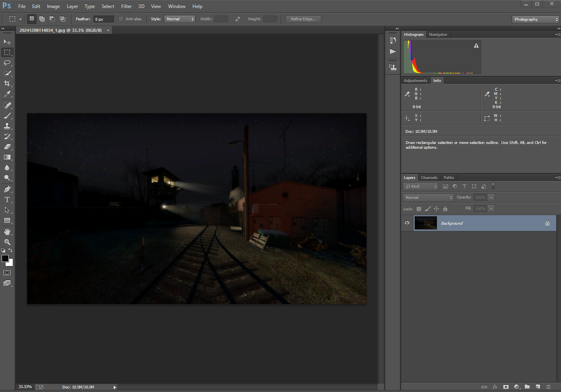Choose the Zoom tool
The image size is (561, 392).
click(7, 242)
